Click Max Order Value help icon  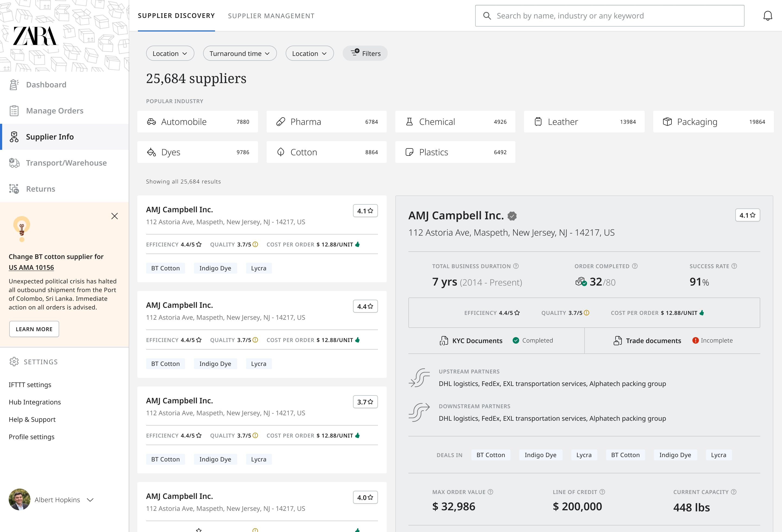491,492
